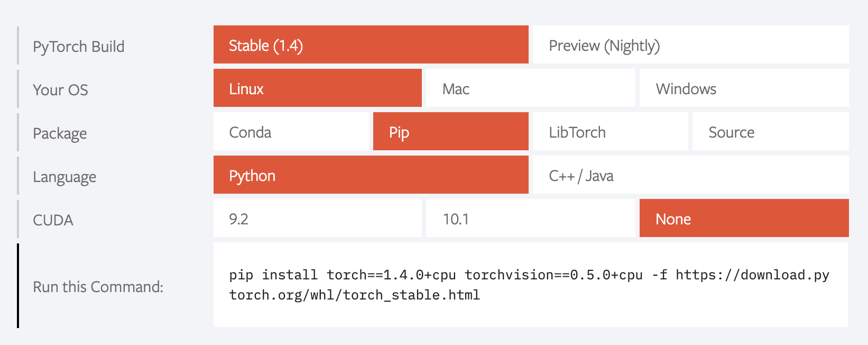Click the pip install command text
Image resolution: width=868 pixels, height=345 pixels.
tap(529, 285)
